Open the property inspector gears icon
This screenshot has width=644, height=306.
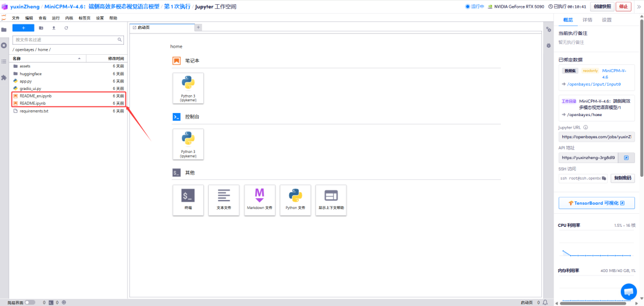tap(549, 30)
